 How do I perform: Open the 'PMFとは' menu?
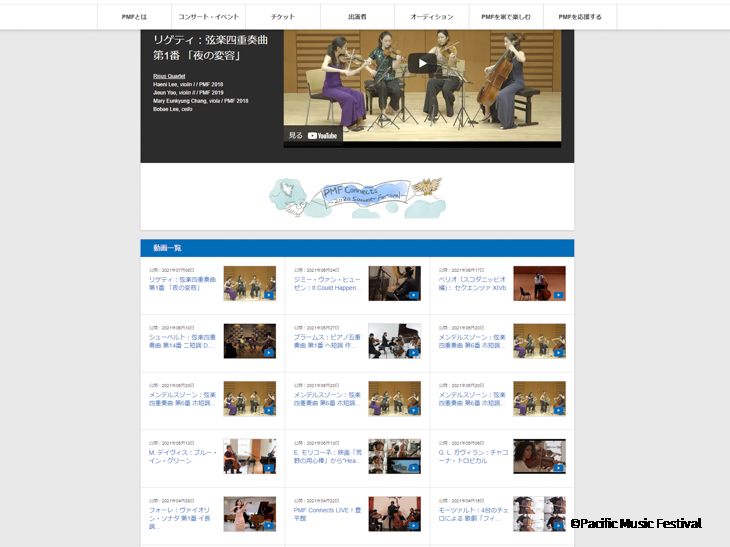tap(134, 17)
